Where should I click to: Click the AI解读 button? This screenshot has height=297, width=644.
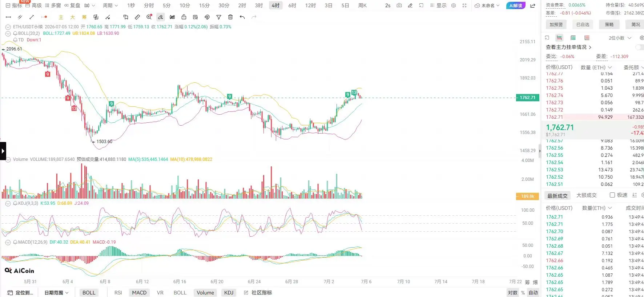[516, 5]
